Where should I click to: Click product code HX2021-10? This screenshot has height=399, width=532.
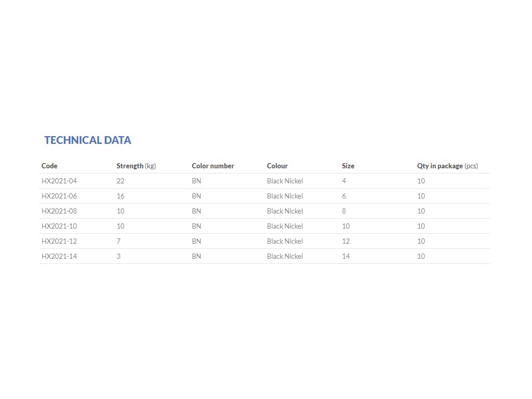pyautogui.click(x=59, y=226)
